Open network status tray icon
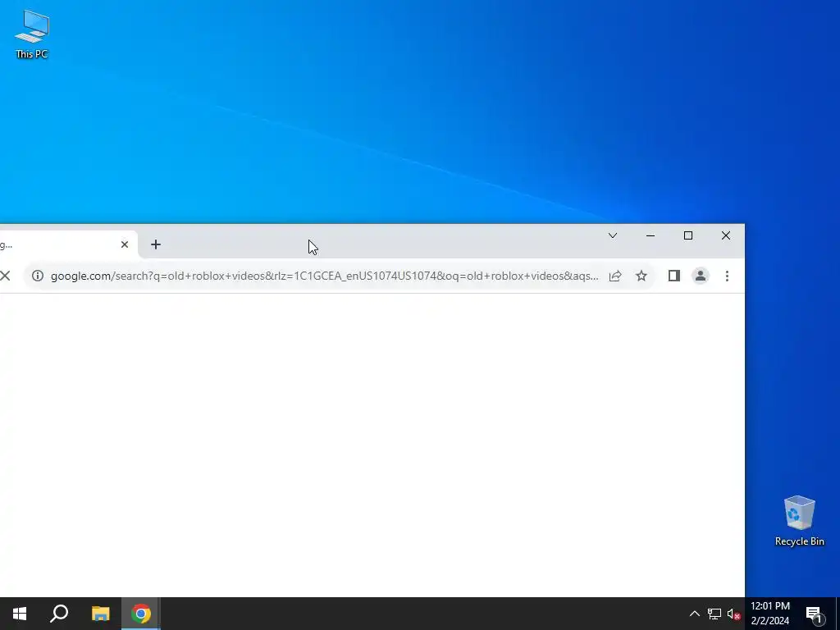840x630 pixels. [714, 614]
